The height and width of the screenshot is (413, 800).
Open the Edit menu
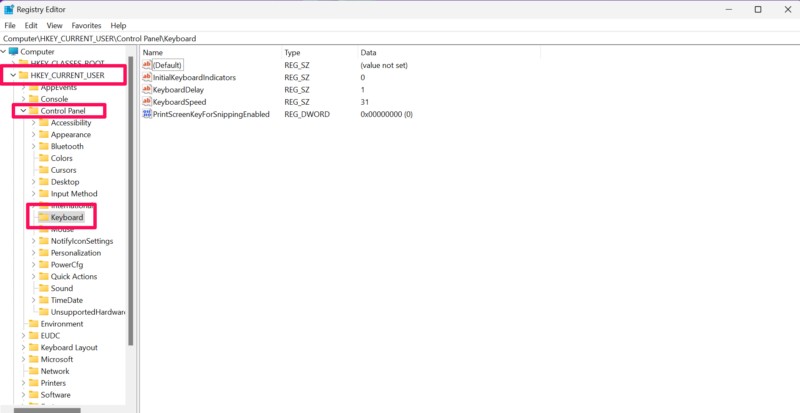pyautogui.click(x=32, y=25)
